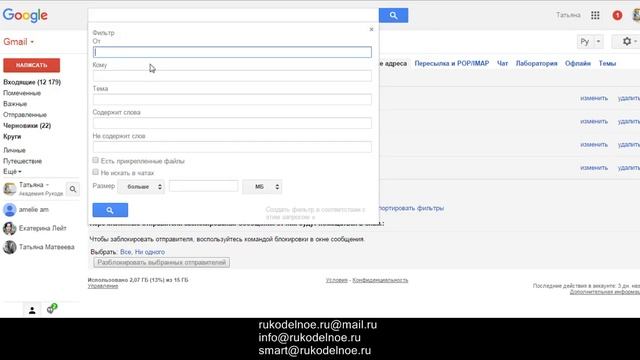Screen dimensions: 640x360
Task: Open the 'Круги' label
Action: click(x=12, y=136)
